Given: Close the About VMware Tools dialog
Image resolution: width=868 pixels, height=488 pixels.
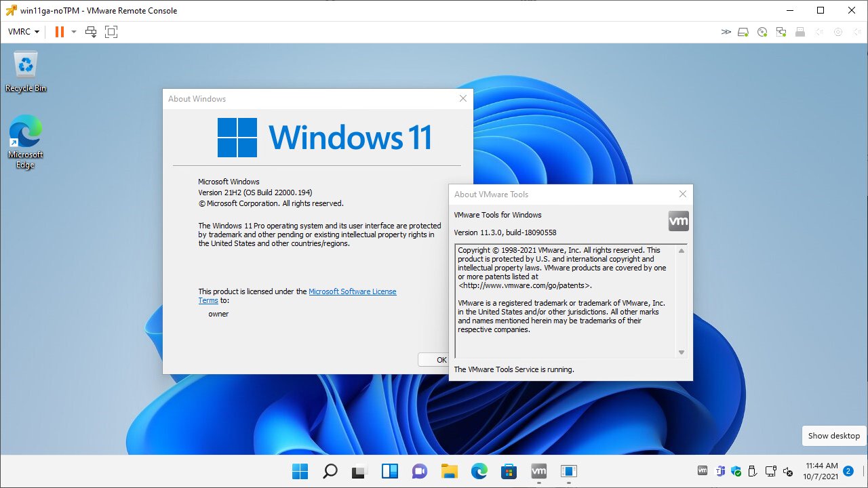Looking at the screenshot, I should [x=683, y=194].
